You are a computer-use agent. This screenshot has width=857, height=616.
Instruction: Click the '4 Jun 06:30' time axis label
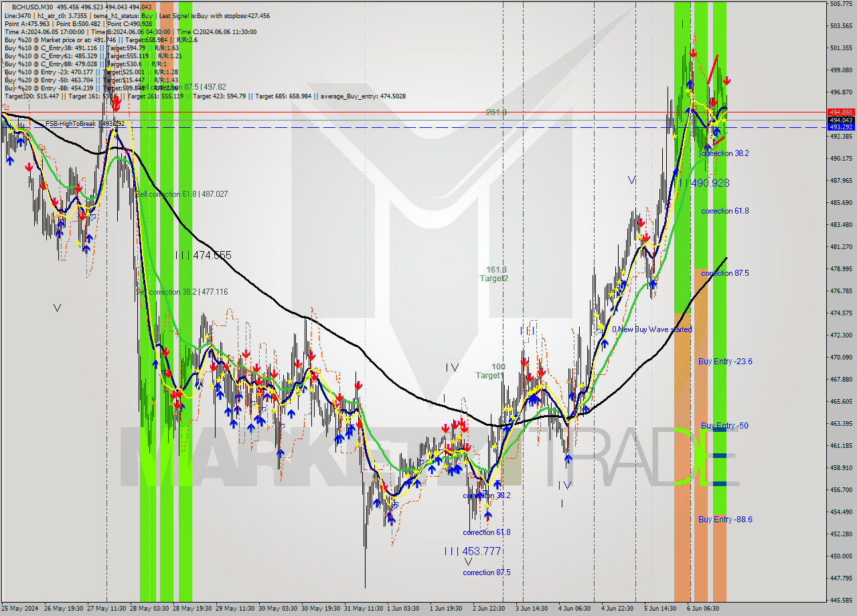pyautogui.click(x=575, y=609)
